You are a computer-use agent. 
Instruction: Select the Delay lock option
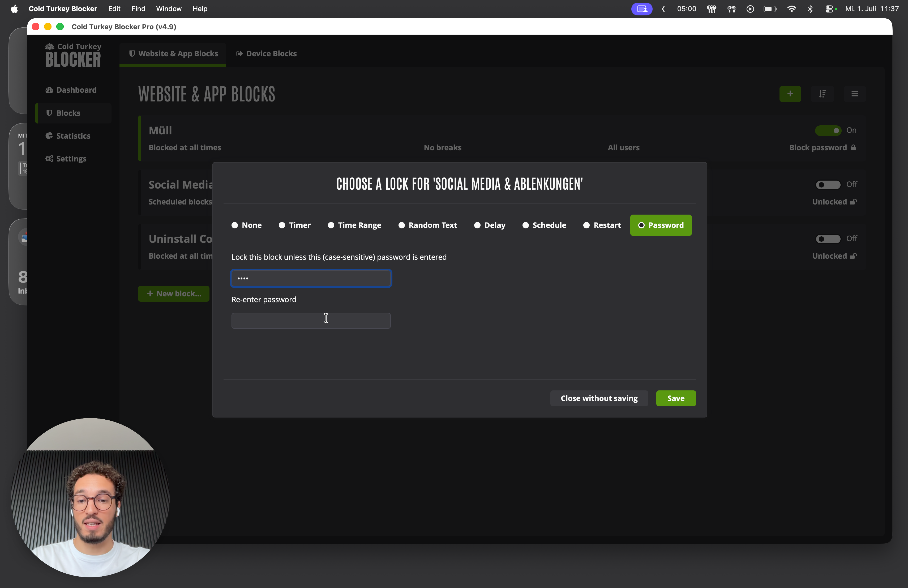pyautogui.click(x=490, y=225)
